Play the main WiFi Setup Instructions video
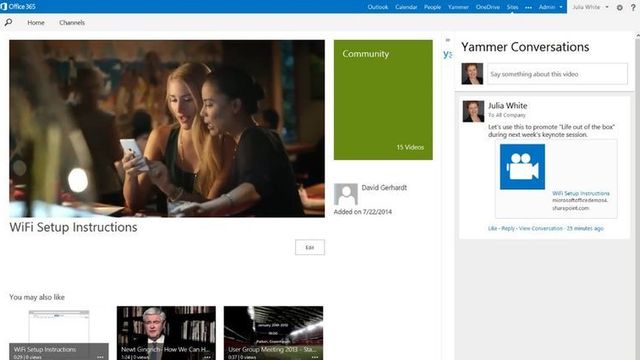The width and height of the screenshot is (640, 360). (167, 128)
